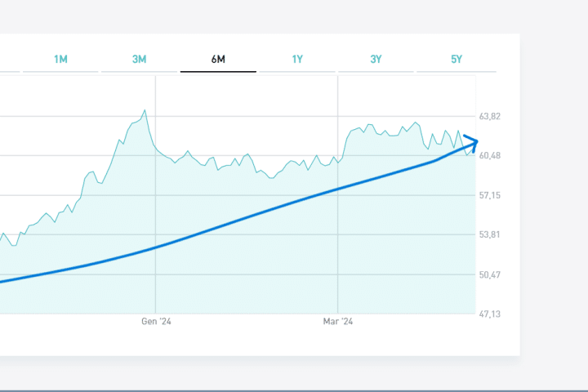Show the 1Y chart period
The image size is (588, 392).
tap(297, 60)
